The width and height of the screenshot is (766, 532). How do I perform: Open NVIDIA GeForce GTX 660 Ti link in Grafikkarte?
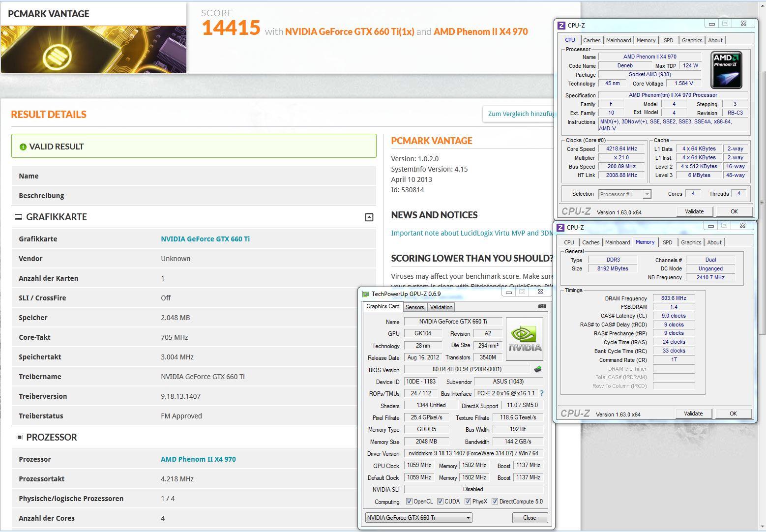pyautogui.click(x=205, y=239)
